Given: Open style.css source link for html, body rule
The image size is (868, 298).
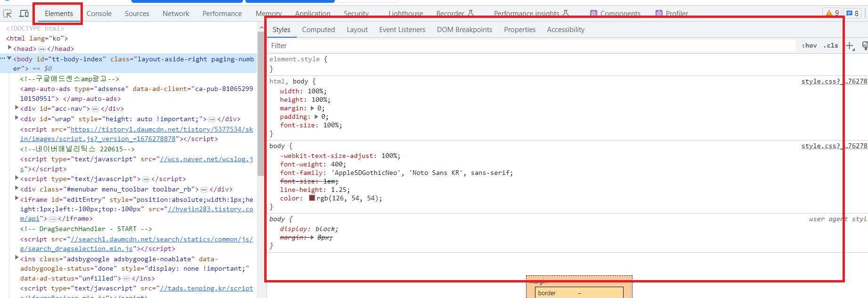Looking at the screenshot, I should click(834, 82).
